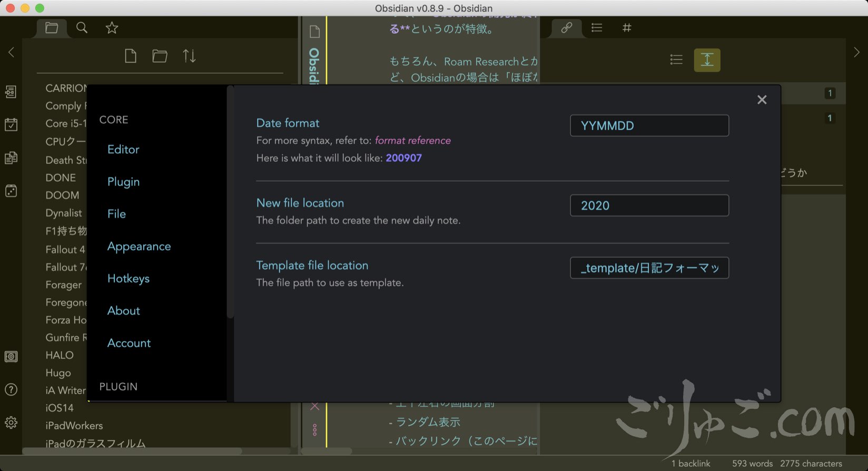Click the Date format input field
Image resolution: width=868 pixels, height=471 pixels.
649,126
